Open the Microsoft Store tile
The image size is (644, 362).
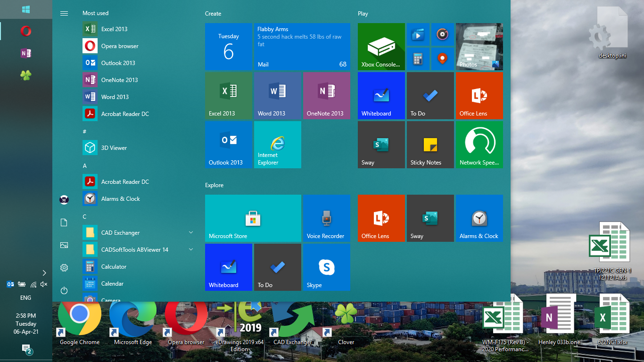[x=253, y=218]
